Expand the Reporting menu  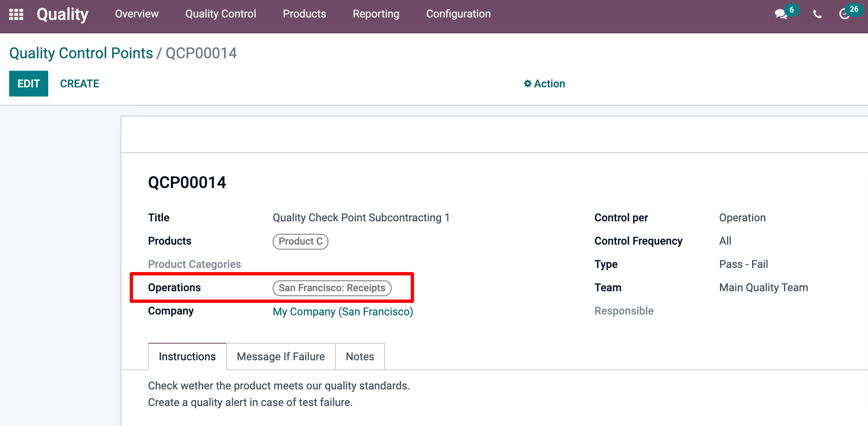click(376, 14)
